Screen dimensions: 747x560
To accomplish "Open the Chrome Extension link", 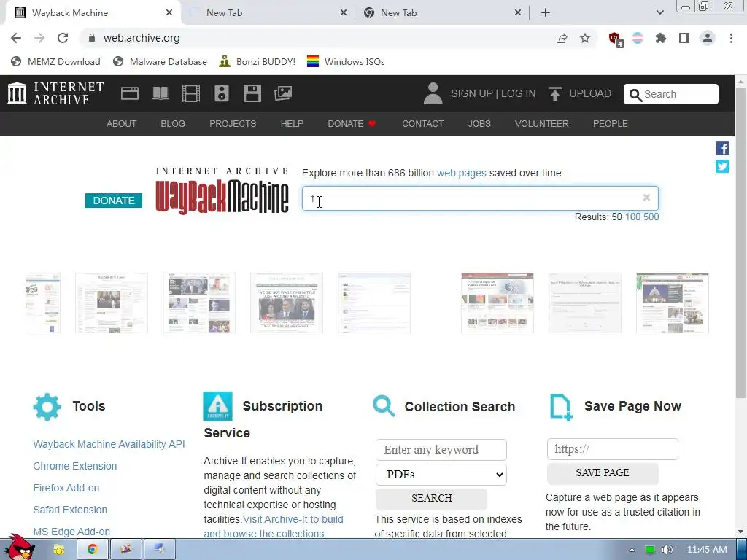I will [x=75, y=466].
